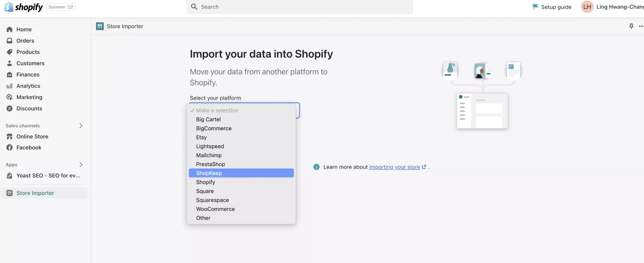
Task: Click the Marketing target icon
Action: click(10, 97)
